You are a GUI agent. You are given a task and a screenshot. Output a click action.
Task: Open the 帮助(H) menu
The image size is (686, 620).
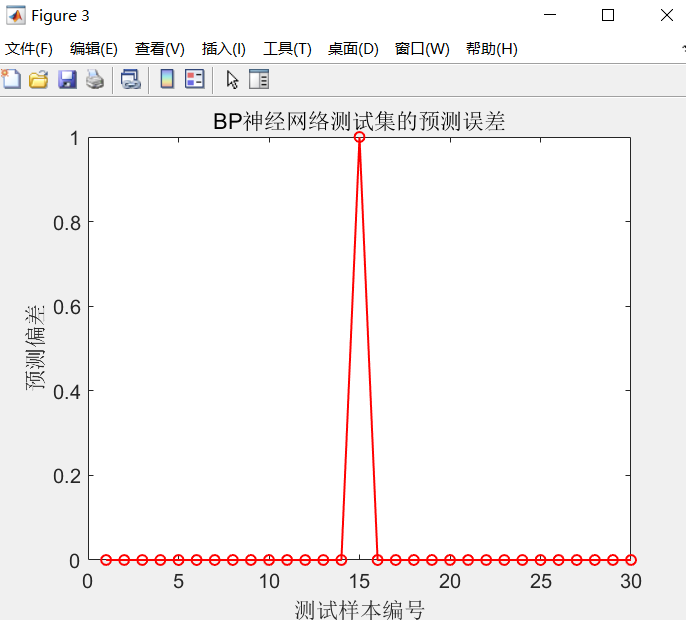(492, 49)
